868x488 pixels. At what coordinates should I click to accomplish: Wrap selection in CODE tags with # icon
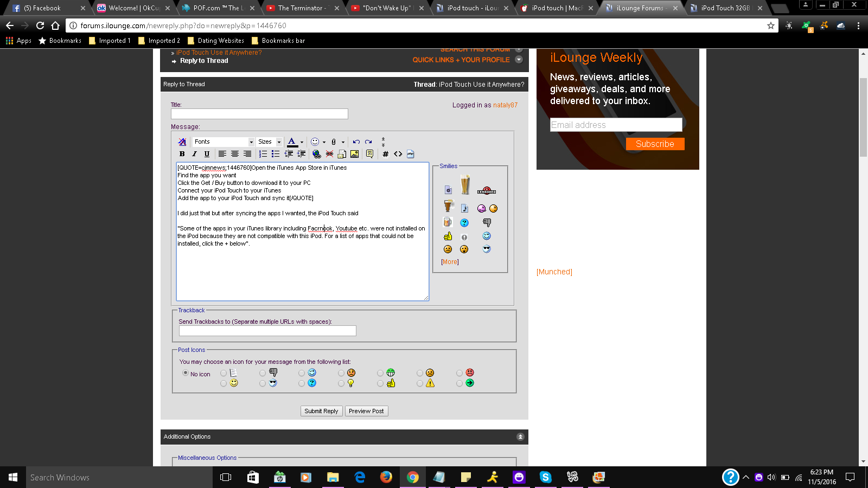point(385,154)
